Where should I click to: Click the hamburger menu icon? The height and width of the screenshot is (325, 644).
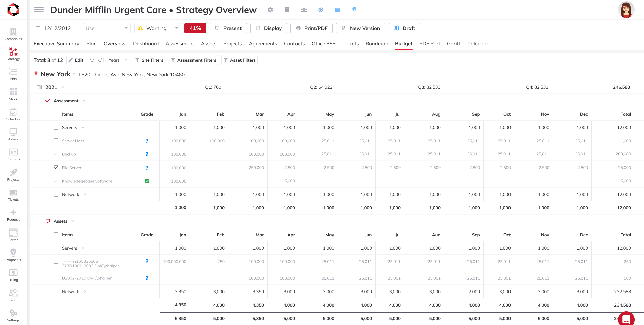[x=39, y=10]
